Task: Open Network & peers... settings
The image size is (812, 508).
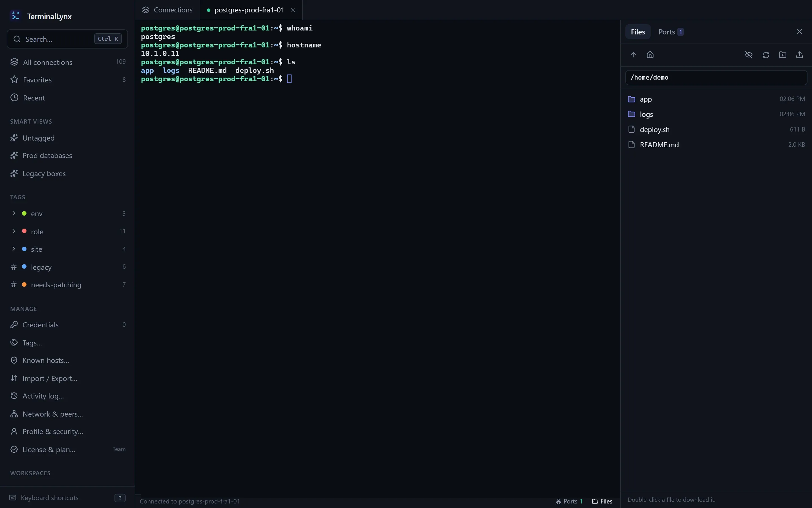Action: click(67, 414)
